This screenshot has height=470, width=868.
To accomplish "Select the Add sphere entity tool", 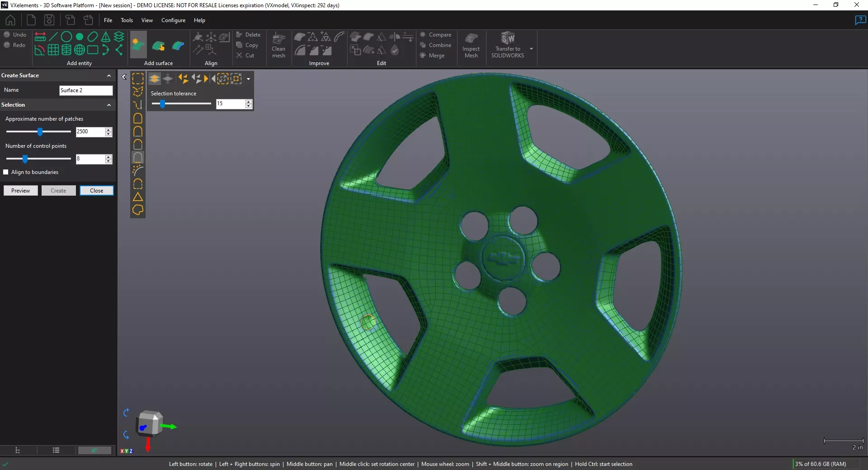I will click(80, 50).
